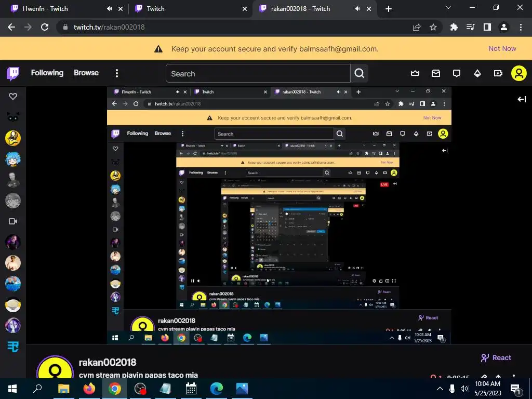Open File Explorer from taskbar
Viewport: 532px width, 399px height.
[x=64, y=389]
